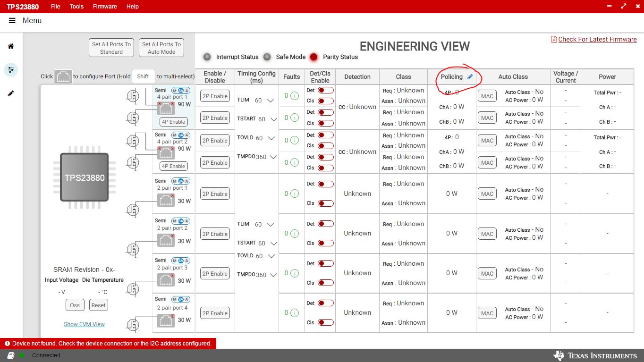Open the Show EVM View link

pyautogui.click(x=85, y=324)
